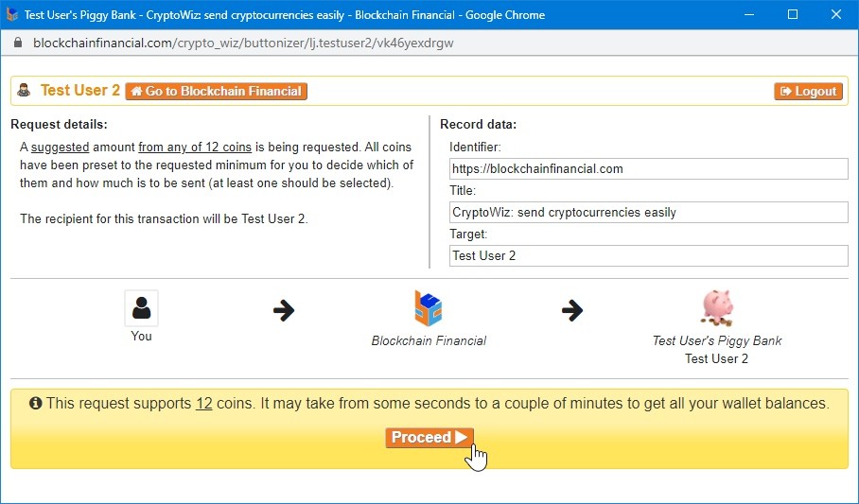Click into the Title text field
Viewport: 859px width, 504px height.
(648, 213)
